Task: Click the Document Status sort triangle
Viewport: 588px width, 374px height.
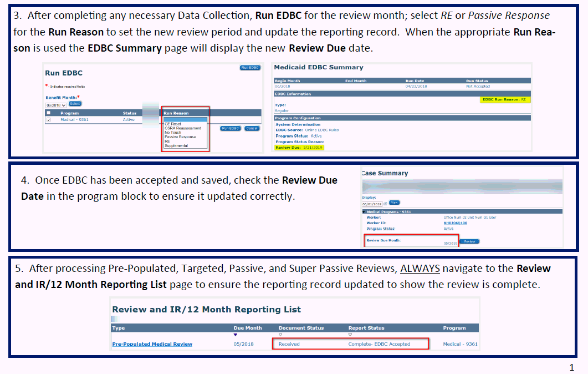Action: pos(280,335)
